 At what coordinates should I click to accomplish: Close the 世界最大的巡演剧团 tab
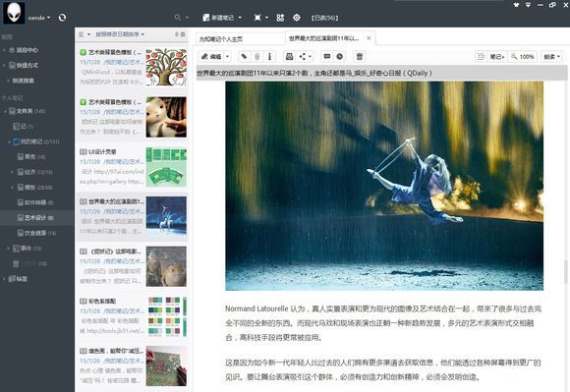tap(369, 37)
